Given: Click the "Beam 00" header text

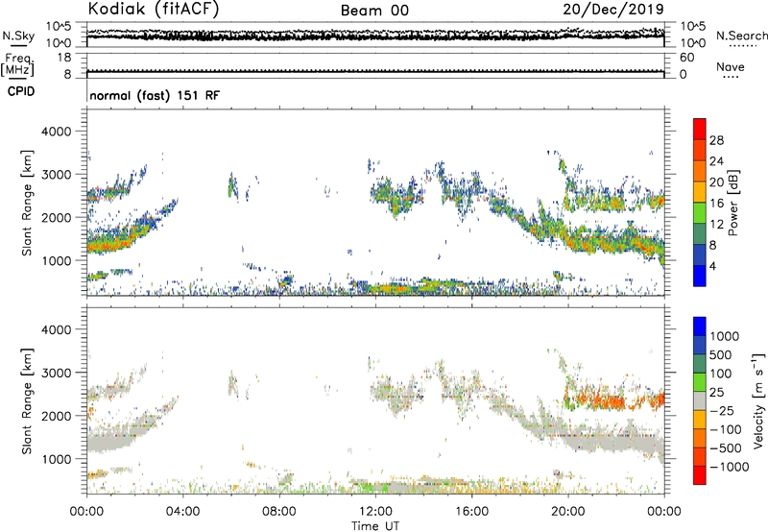Looking at the screenshot, I should (374, 11).
